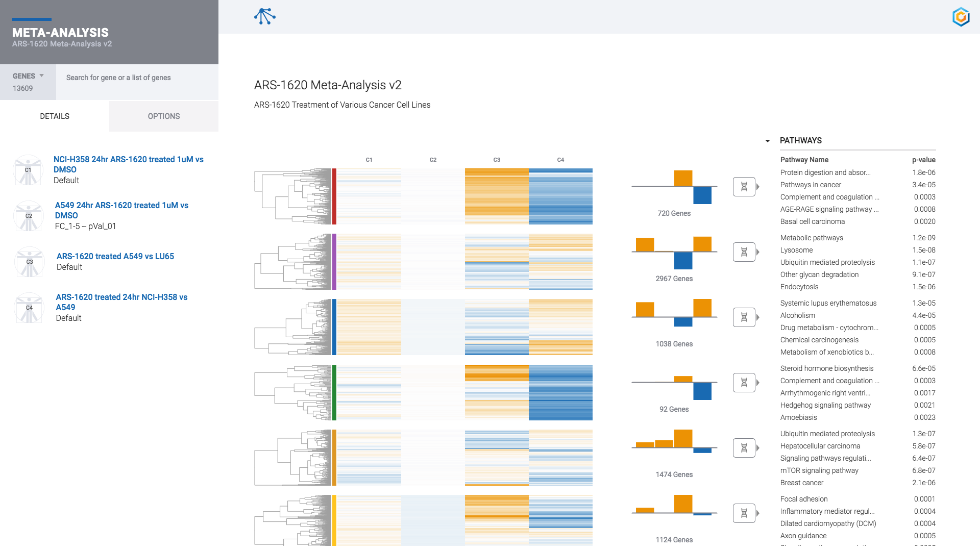
Task: Select the DETAILS tab
Action: pyautogui.click(x=55, y=116)
